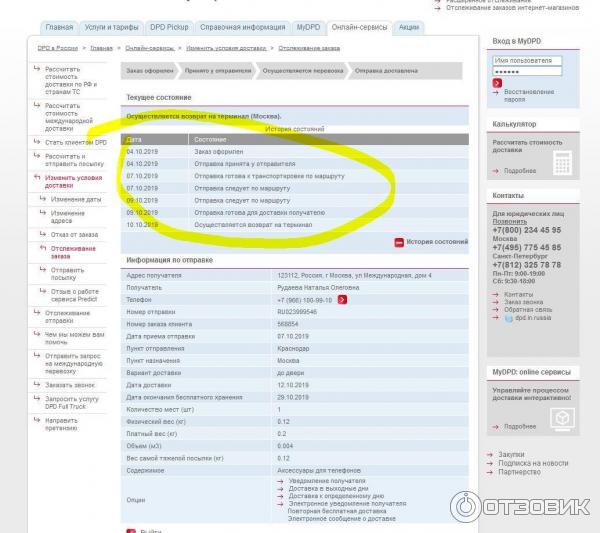Screen dimensions: 600x533
Task: Click Закупки link
Action: [x=511, y=455]
